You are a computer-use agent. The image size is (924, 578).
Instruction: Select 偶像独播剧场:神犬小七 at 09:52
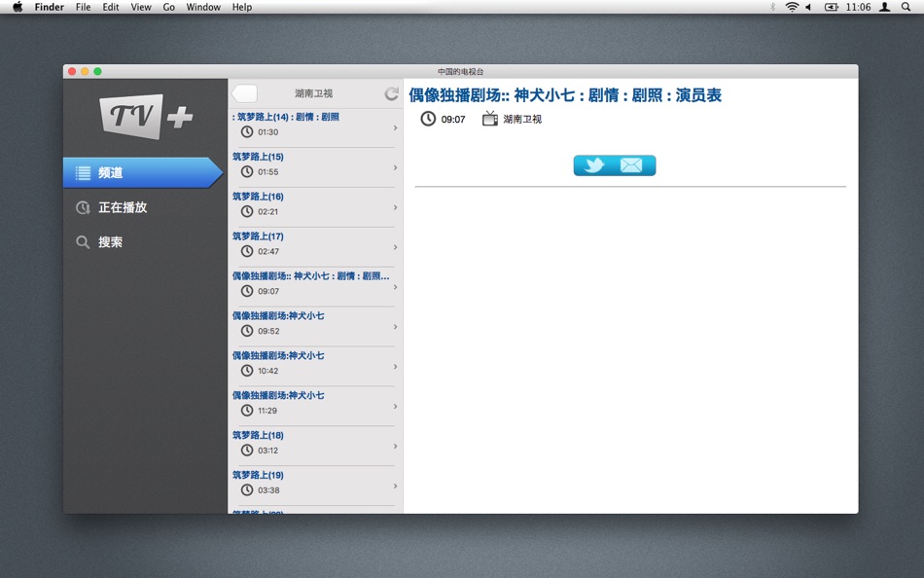click(x=315, y=327)
